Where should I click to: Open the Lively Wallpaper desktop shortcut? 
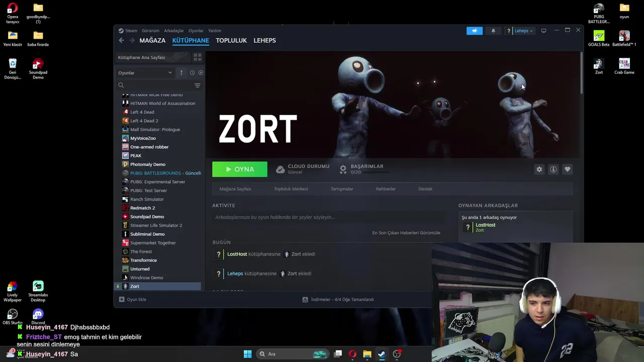[x=13, y=292]
